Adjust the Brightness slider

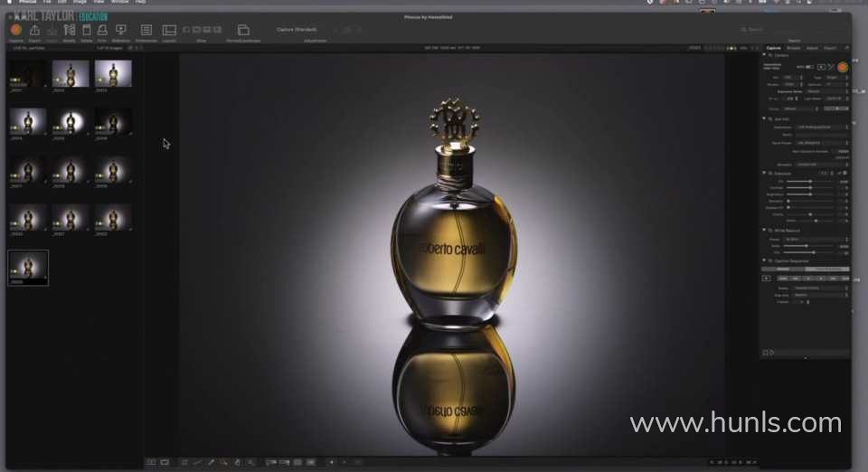point(810,194)
